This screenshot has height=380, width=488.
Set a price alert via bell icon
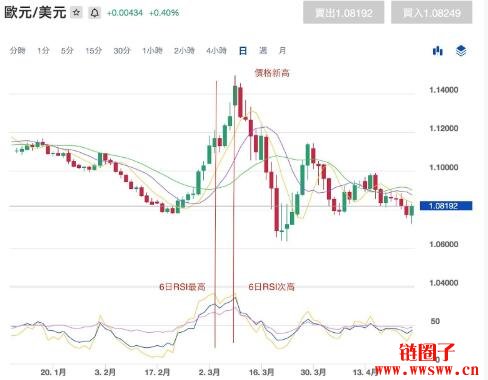point(95,13)
